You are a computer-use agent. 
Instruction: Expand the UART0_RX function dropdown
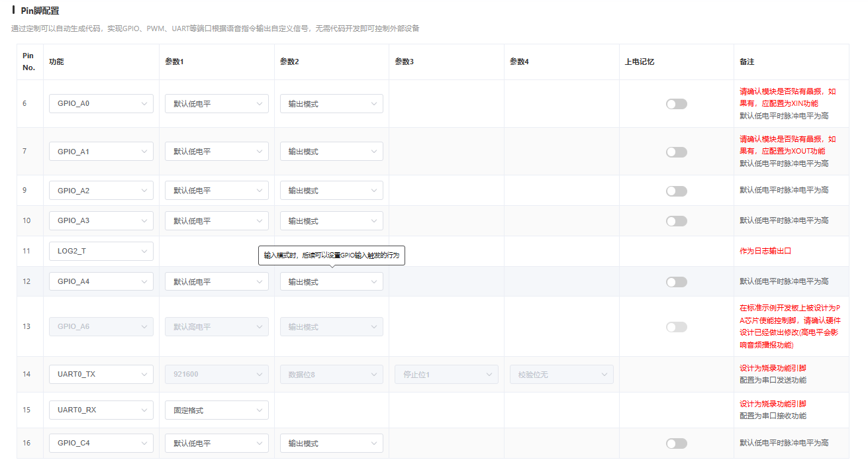click(x=101, y=410)
